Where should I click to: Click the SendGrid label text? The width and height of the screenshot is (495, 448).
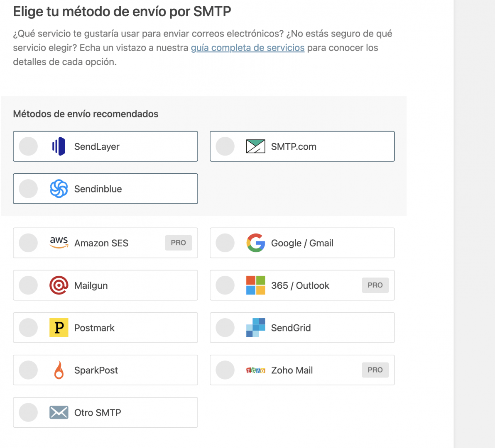[x=291, y=328]
